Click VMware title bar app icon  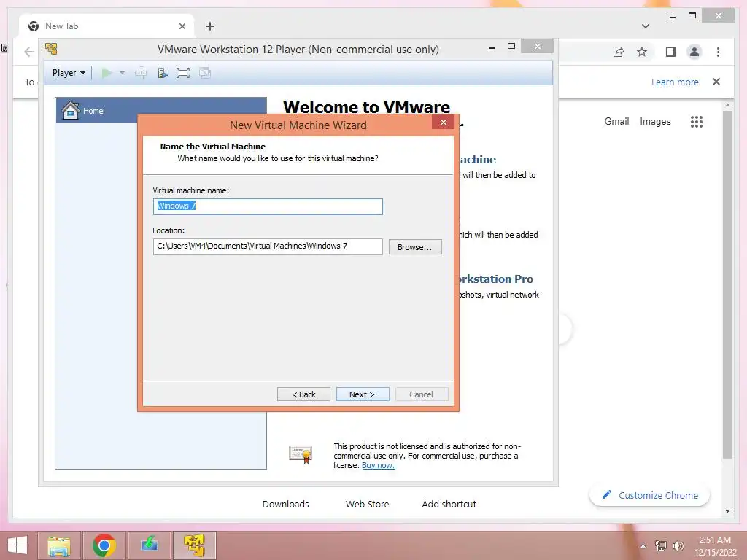tap(51, 49)
